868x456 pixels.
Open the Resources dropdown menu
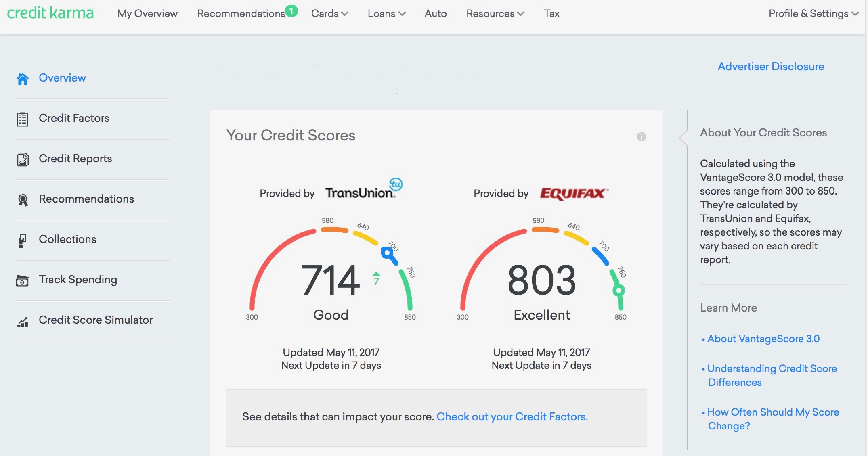coord(495,14)
